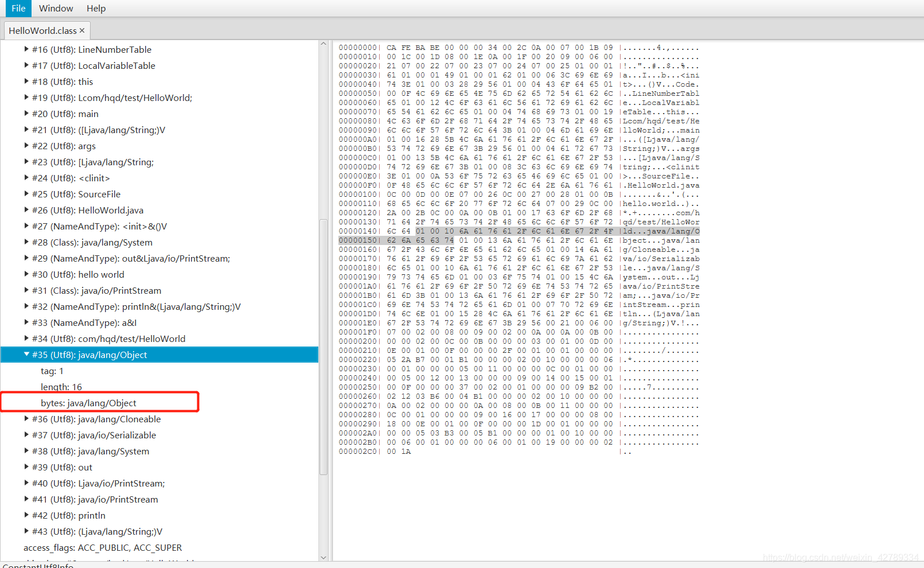Click tree scrollbar down arrow

[323, 557]
